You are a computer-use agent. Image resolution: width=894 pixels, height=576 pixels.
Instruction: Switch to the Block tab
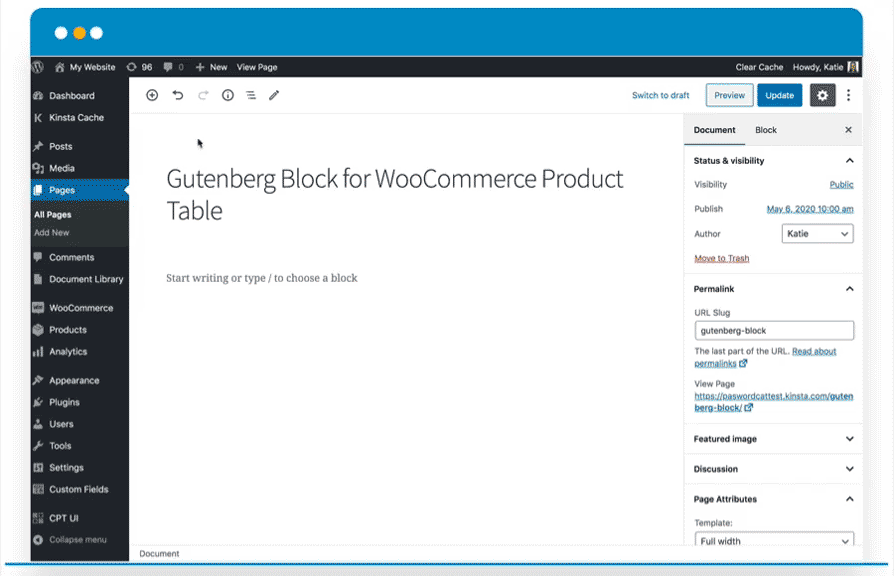[x=766, y=130]
